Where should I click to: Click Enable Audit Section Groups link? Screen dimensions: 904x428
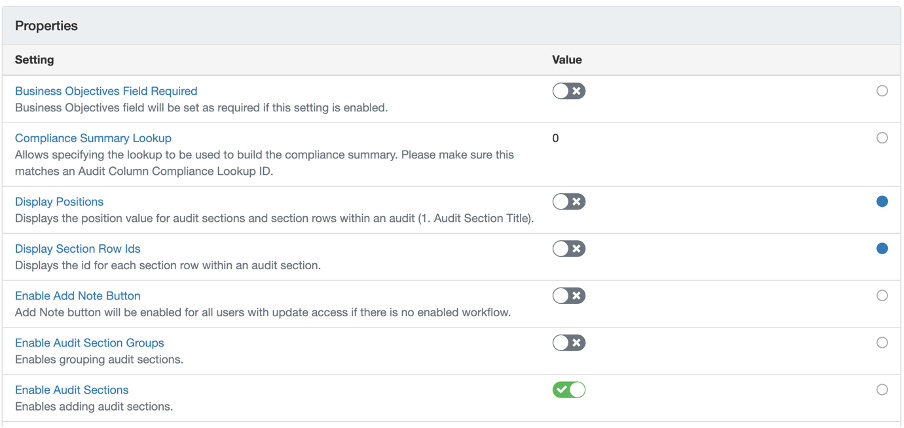(89, 343)
